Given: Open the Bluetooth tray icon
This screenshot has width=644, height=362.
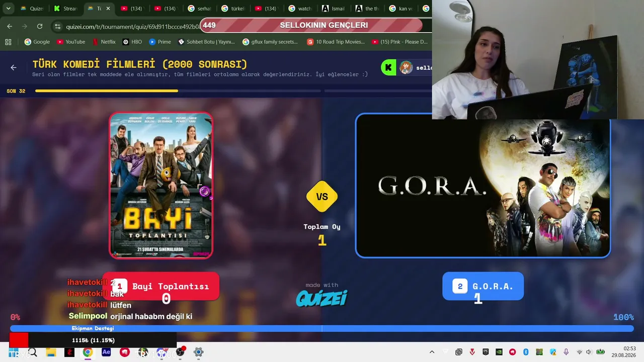Looking at the screenshot, I should pyautogui.click(x=526, y=352).
